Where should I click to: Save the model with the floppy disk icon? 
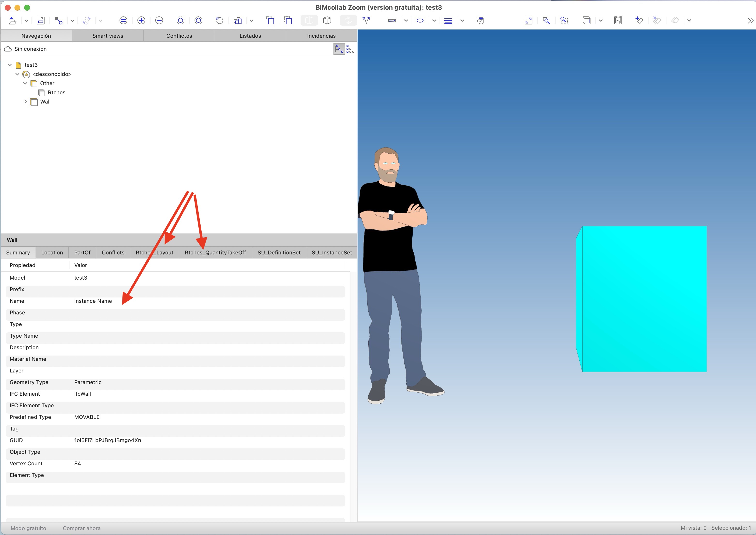coord(41,20)
